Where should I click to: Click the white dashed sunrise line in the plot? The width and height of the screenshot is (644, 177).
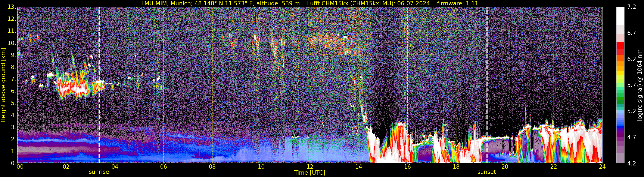coord(99,85)
